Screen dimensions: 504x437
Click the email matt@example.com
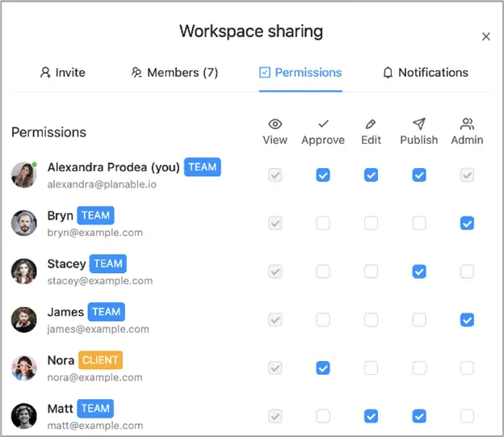95,426
